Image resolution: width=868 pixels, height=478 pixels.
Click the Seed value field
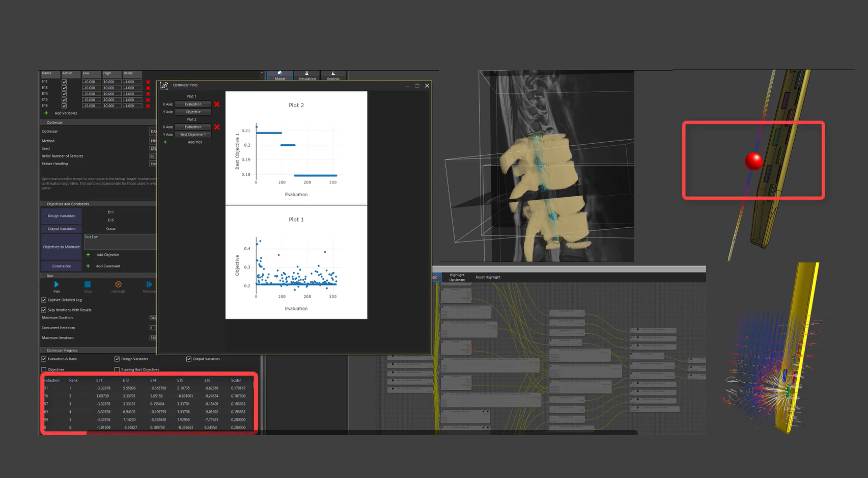point(153,148)
